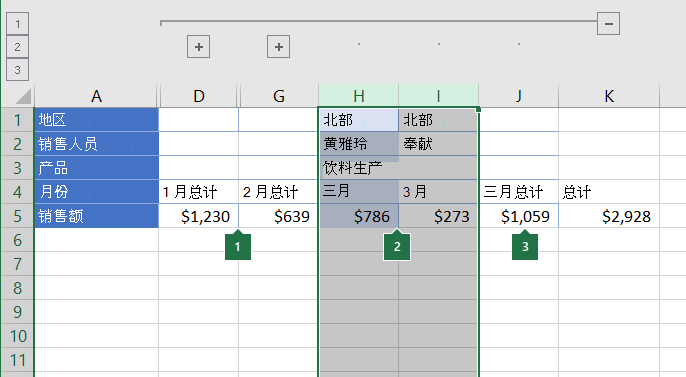Click the 2 月总计 cell
Image resolution: width=686 pixels, height=377 pixels.
point(279,192)
